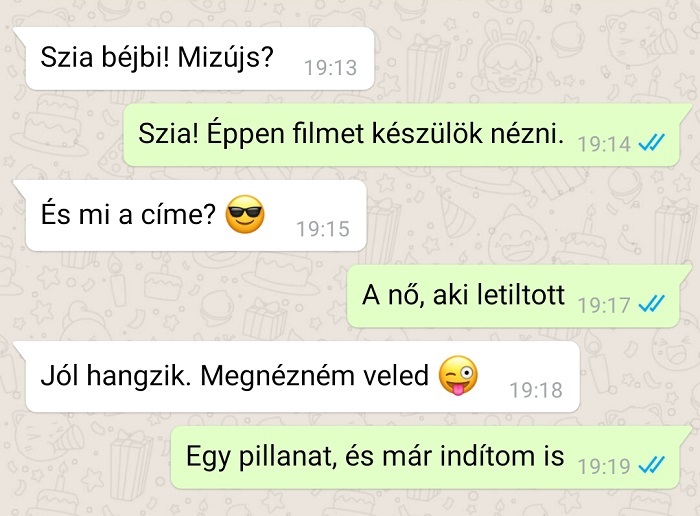Screen dimensions: 700x516
Task: Click the 19:15 timestamp
Action: coord(323,229)
